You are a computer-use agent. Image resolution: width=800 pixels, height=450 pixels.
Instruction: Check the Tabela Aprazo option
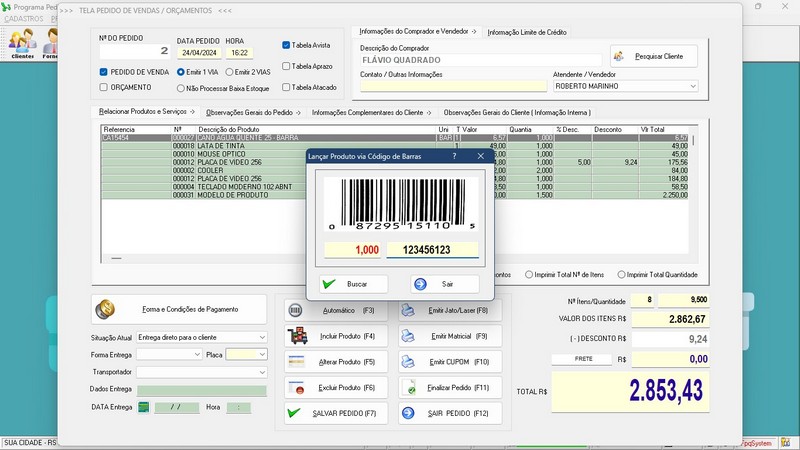tap(286, 66)
